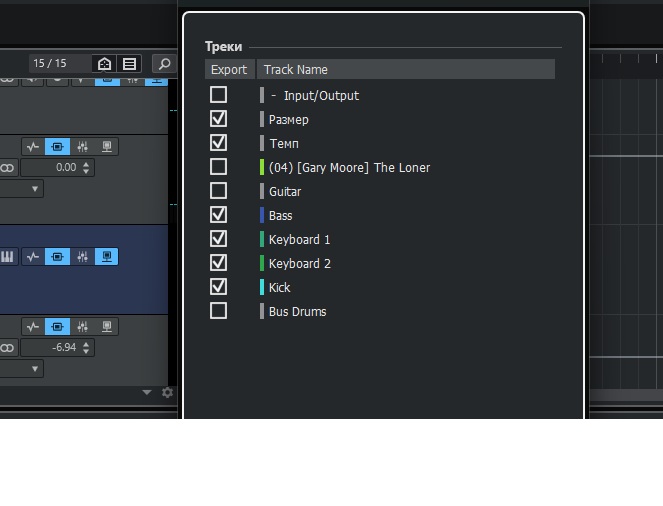The height and width of the screenshot is (506, 663).
Task: Click the lime color strip of The Loner track
Action: 262,167
